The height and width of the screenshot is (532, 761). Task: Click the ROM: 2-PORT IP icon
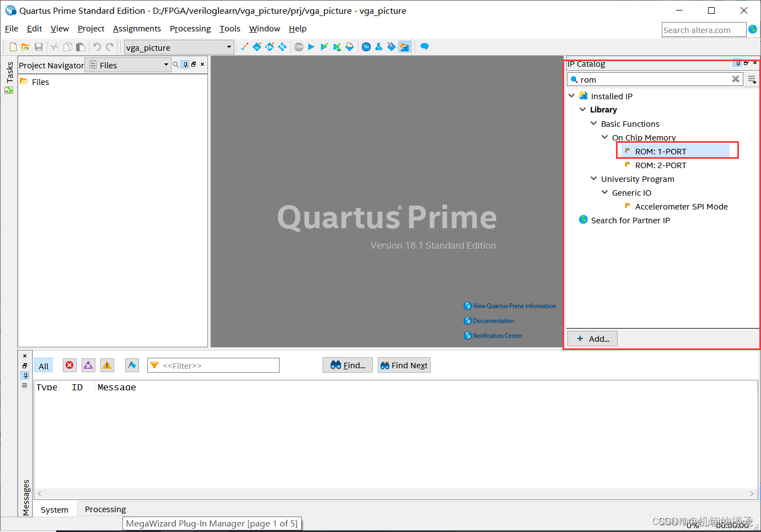point(627,164)
